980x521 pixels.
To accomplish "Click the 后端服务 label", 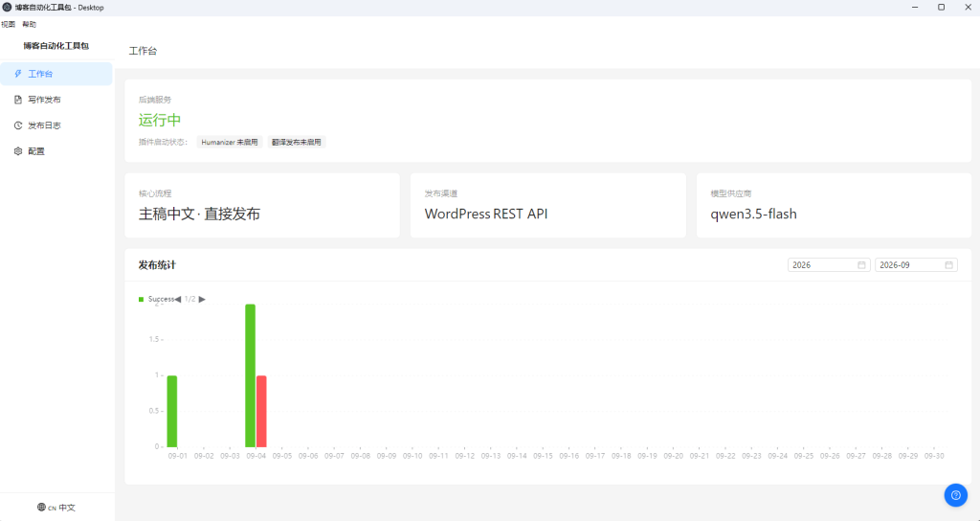I will coord(155,100).
